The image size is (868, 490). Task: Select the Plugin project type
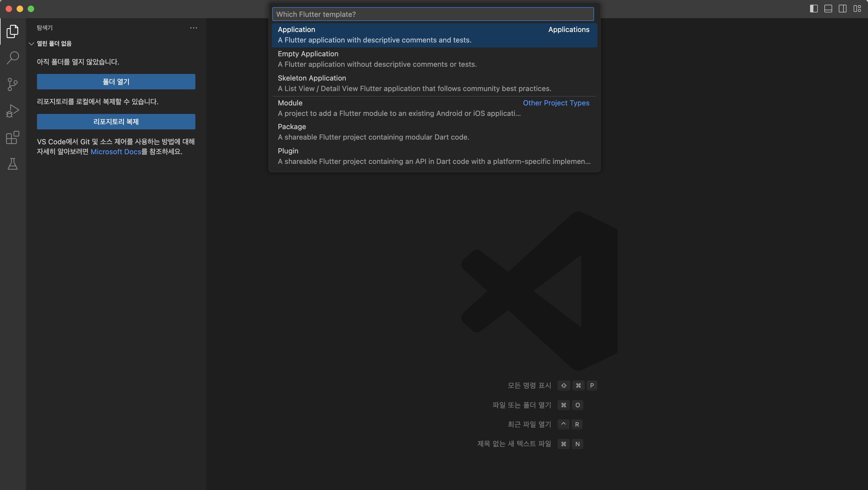click(x=434, y=156)
